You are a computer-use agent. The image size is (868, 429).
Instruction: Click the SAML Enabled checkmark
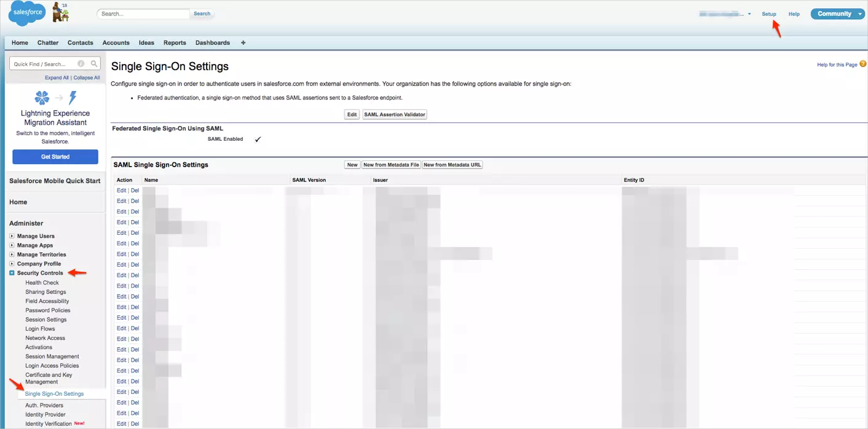[258, 139]
